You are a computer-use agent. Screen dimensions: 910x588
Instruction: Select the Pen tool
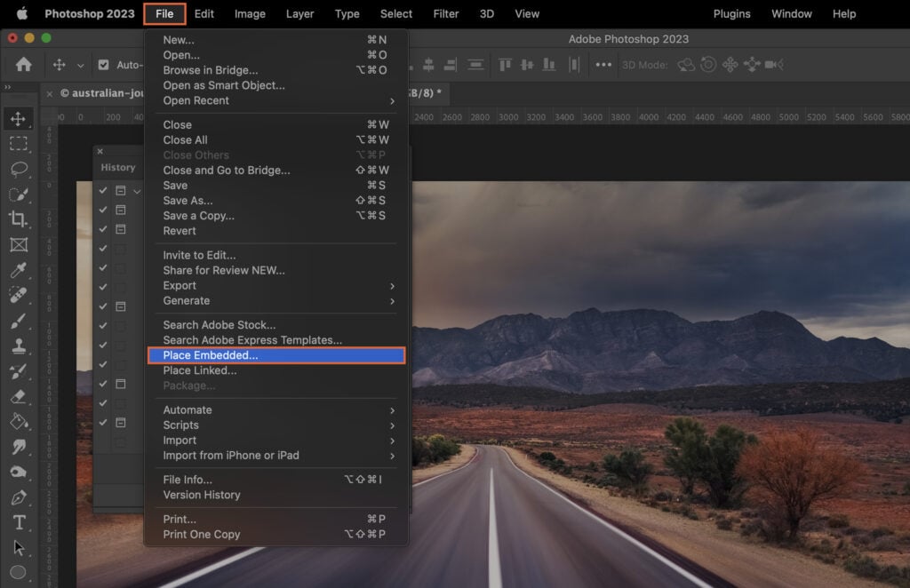[20, 498]
